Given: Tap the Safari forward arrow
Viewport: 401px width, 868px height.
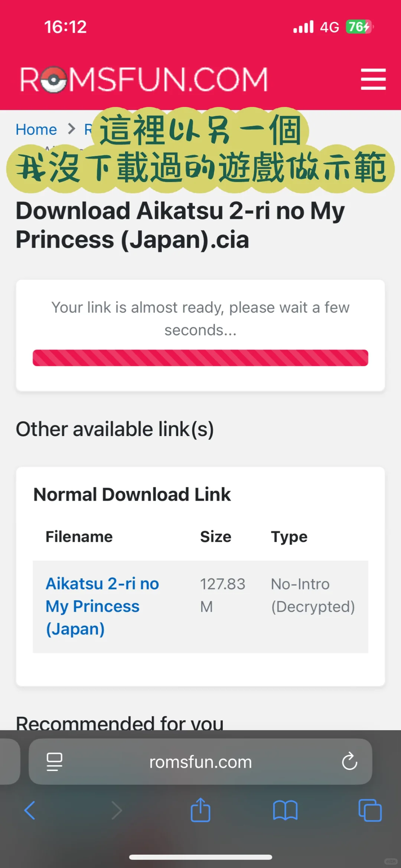Looking at the screenshot, I should [117, 810].
